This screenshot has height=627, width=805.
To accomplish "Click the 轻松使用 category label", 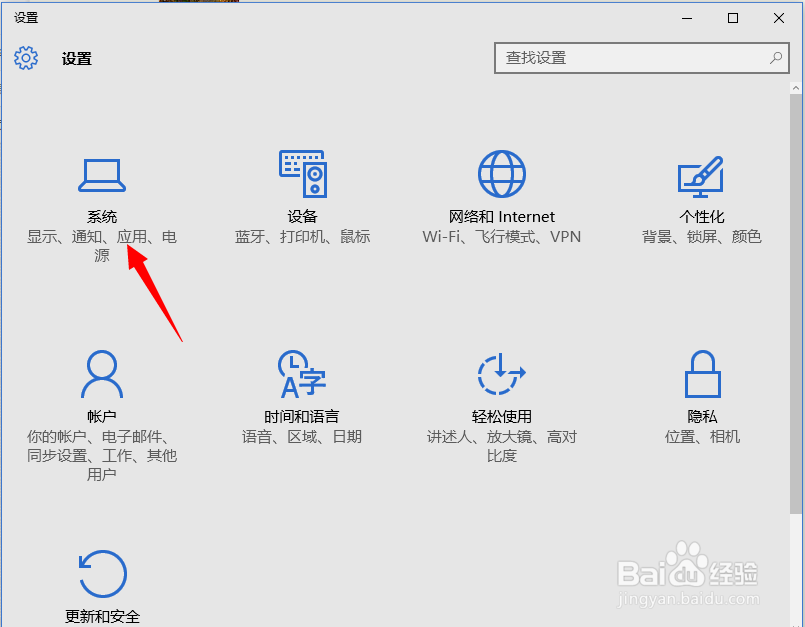I will point(502,416).
